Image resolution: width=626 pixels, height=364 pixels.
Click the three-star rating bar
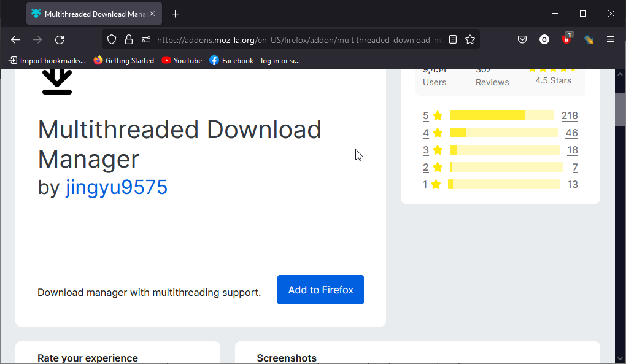coord(504,150)
